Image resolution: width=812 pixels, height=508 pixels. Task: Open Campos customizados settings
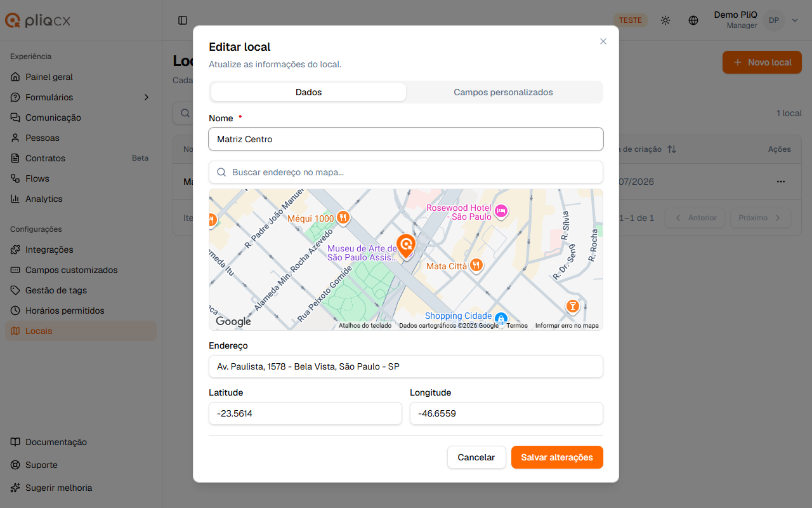coord(81,270)
